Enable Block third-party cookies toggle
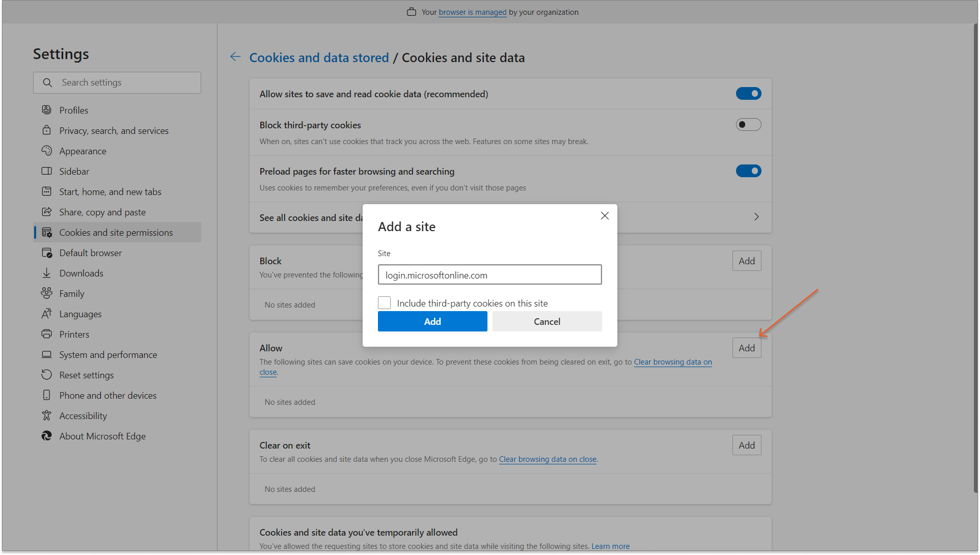Screen dimensions: 980x555 tap(748, 125)
